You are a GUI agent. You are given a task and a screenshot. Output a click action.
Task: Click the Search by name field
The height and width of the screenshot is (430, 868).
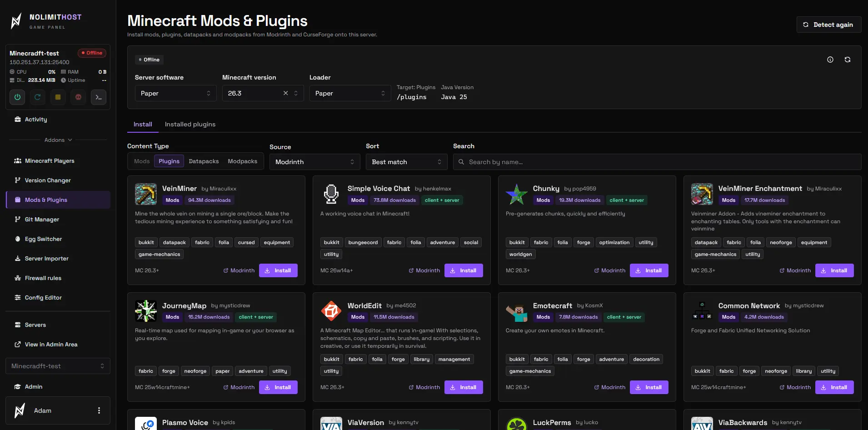pyautogui.click(x=657, y=162)
